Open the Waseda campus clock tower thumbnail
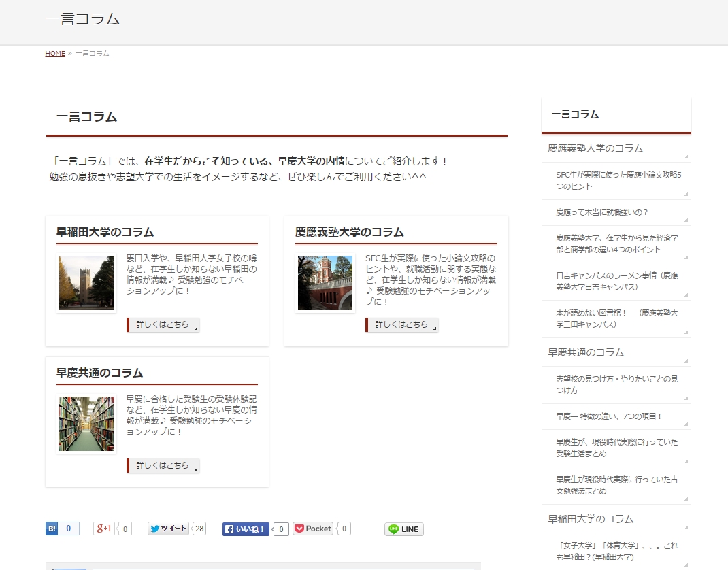Image resolution: width=728 pixels, height=570 pixels. [86, 283]
